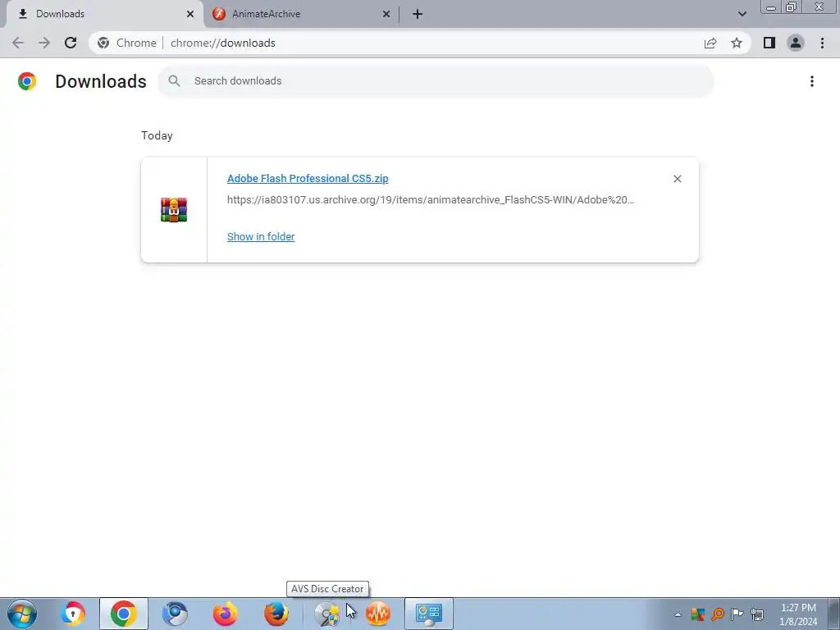Click the Today date heading
840x630 pixels.
tap(157, 135)
